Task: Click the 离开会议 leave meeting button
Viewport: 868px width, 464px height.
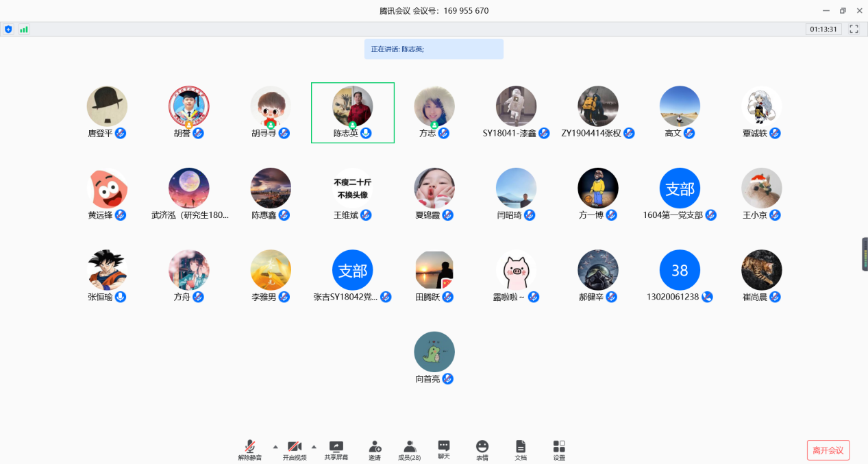Action: [x=828, y=450]
